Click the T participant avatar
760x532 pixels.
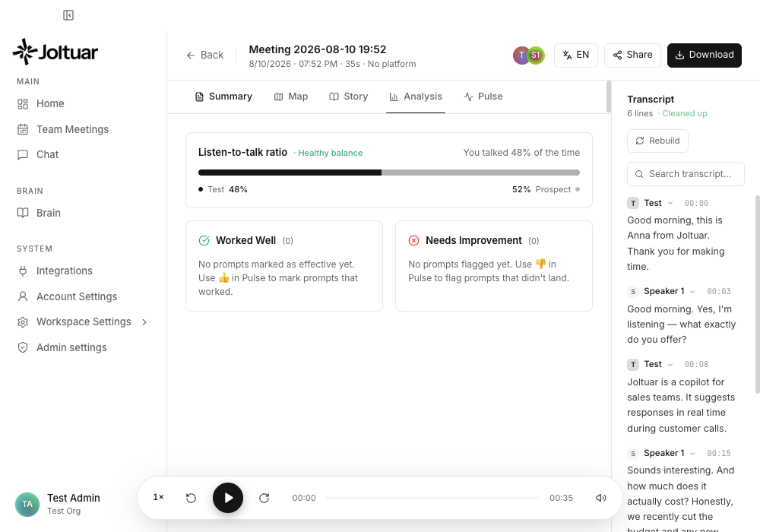click(x=520, y=55)
